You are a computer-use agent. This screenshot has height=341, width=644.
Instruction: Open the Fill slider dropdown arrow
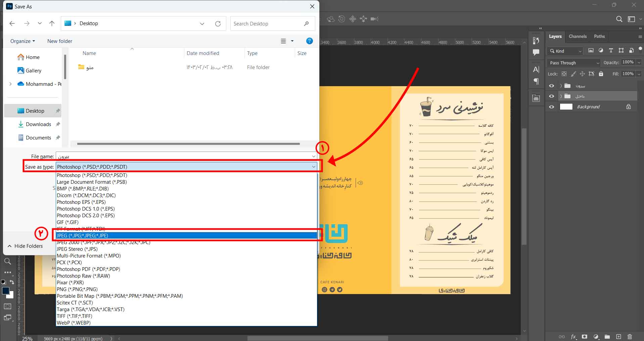[639, 74]
